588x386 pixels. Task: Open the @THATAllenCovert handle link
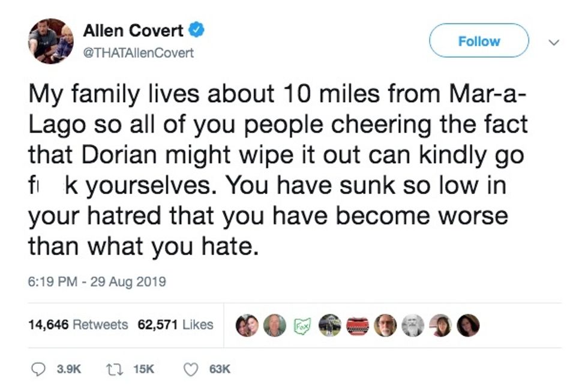point(138,53)
